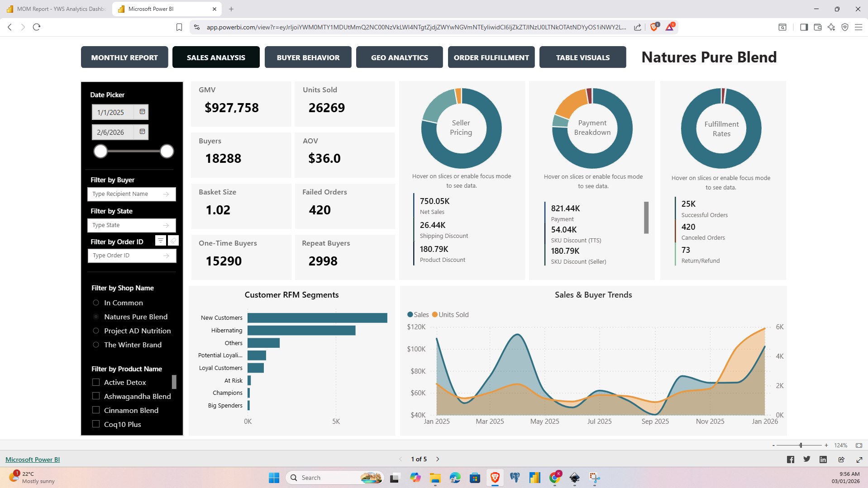Open the start date calendar picker icon
Image resolution: width=868 pixels, height=488 pixels.
point(142,112)
